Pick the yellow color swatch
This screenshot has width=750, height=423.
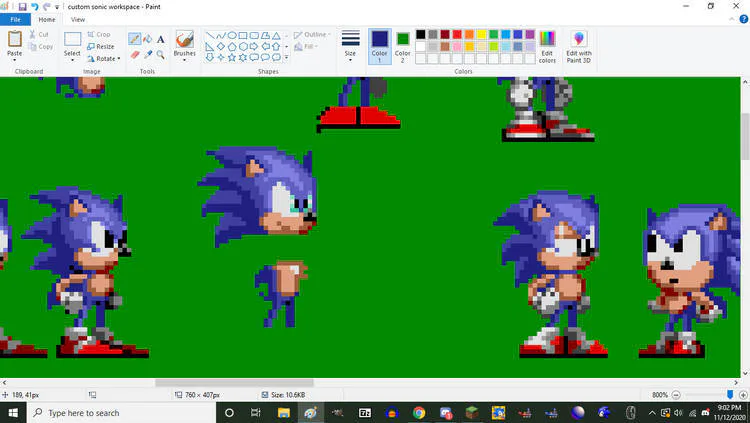(481, 34)
